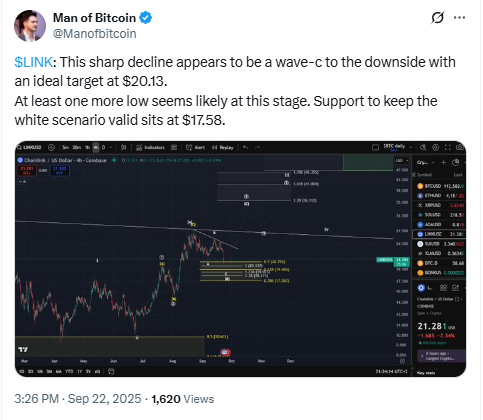Open the Alert tool in chart toolbar

[195, 147]
